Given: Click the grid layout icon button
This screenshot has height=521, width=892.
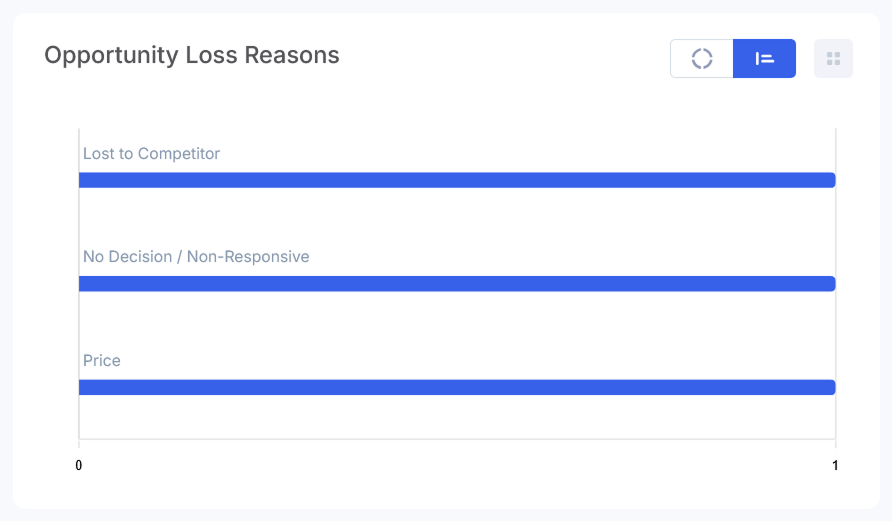Looking at the screenshot, I should 833,58.
